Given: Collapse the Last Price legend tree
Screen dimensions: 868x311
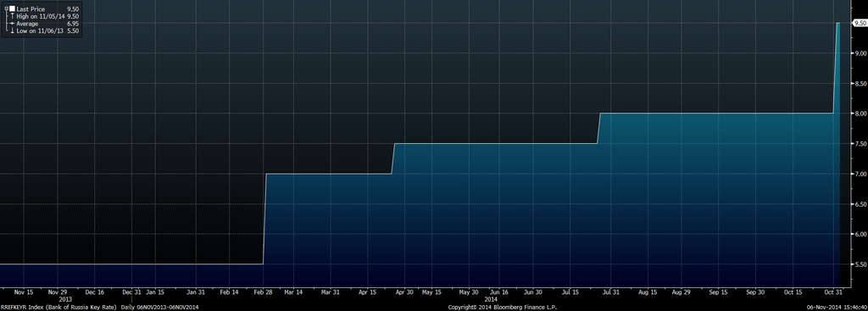Looking at the screenshot, I should click(6, 8).
